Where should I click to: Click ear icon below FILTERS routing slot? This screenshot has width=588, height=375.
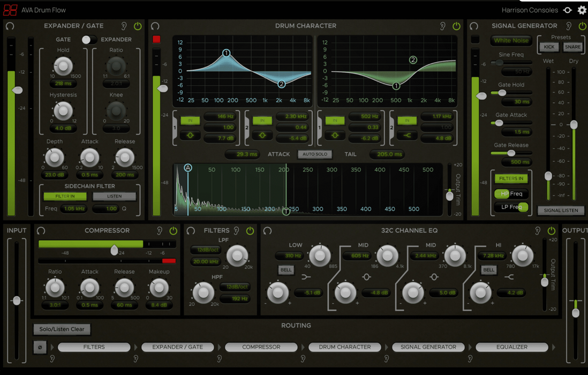pos(52,359)
